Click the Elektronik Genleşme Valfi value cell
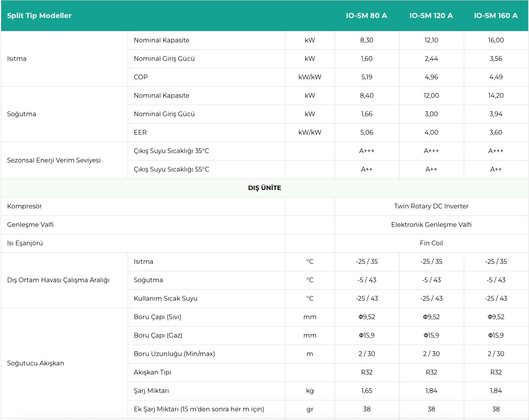Image resolution: width=529 pixels, height=420 pixels. 431,225
